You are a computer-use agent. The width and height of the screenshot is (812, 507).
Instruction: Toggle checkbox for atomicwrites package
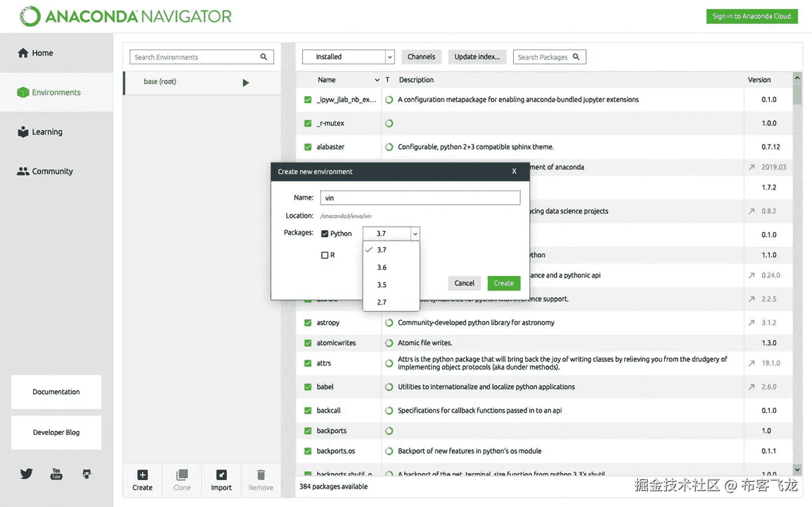pyautogui.click(x=308, y=343)
